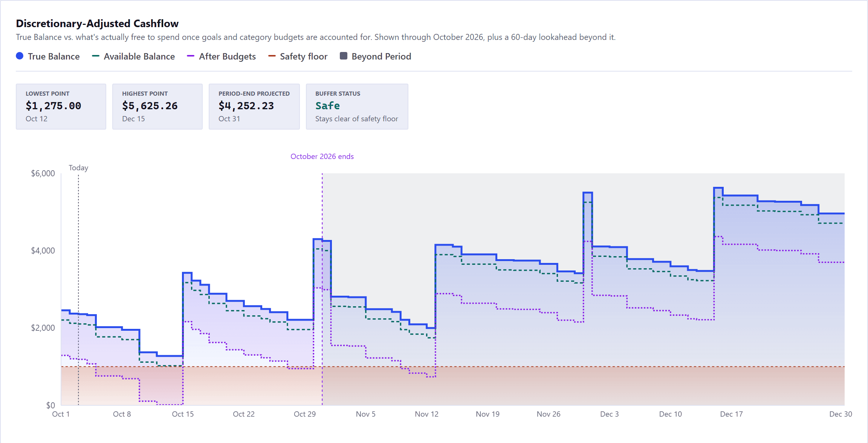Image resolution: width=868 pixels, height=443 pixels.
Task: Click the 'Dec 30' x-axis label
Action: click(x=841, y=414)
